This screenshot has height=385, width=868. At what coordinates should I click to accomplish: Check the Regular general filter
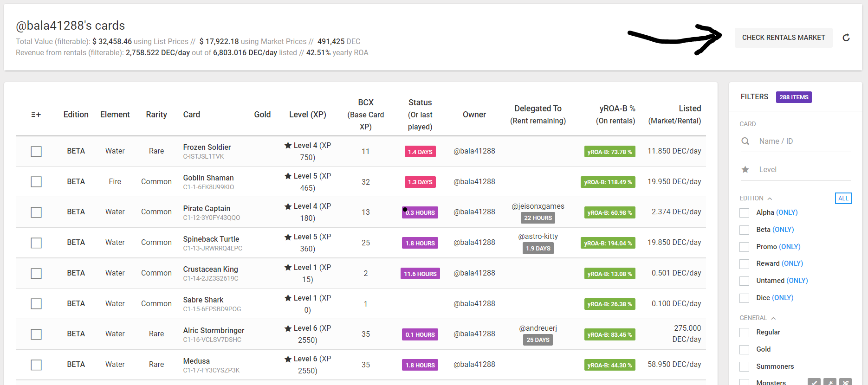click(745, 332)
